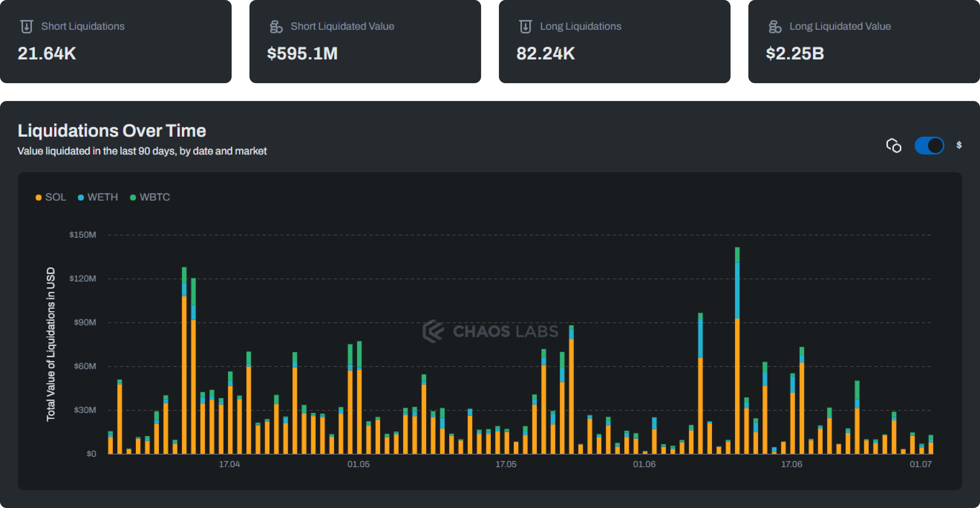Click the 21.64K short liquidations value
The image size is (980, 508).
tap(47, 53)
